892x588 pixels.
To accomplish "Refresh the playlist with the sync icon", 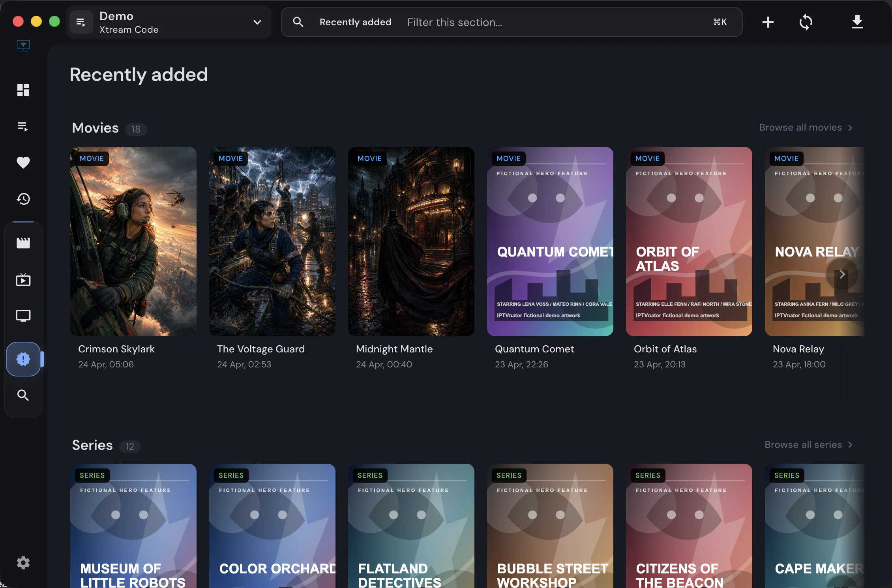I will tap(806, 22).
